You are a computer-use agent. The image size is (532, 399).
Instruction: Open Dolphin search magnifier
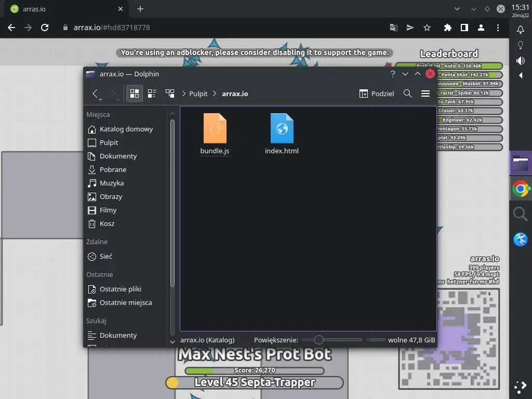(x=407, y=94)
